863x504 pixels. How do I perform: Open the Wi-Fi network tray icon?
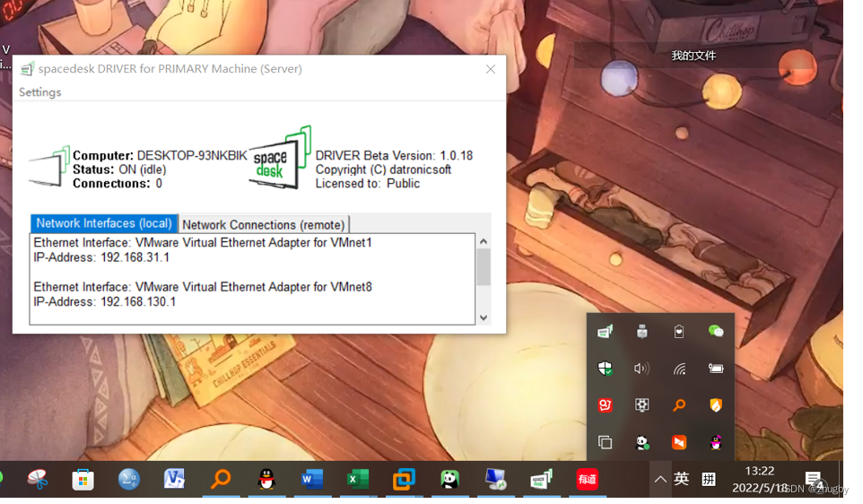coord(678,368)
